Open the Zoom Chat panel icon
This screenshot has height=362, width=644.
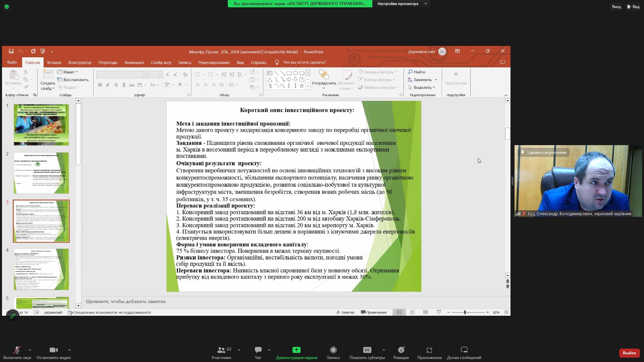pyautogui.click(x=258, y=350)
